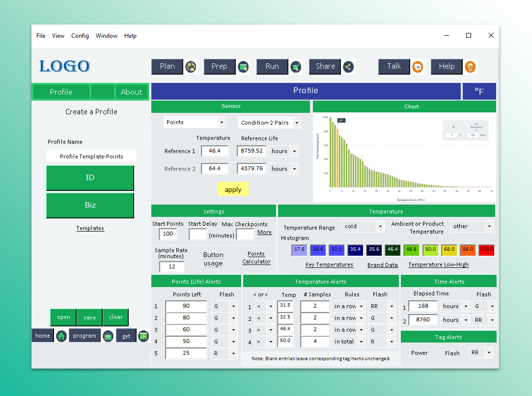
Task: Click the Share network icon
Action: [348, 67]
